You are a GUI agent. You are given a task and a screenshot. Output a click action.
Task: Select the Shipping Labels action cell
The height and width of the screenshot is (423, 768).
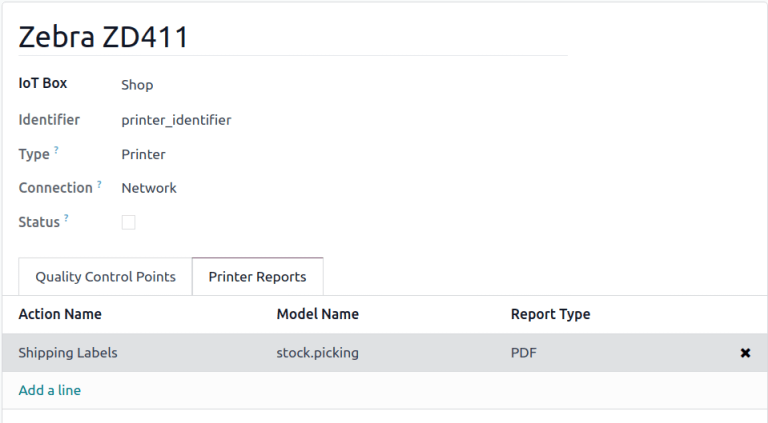click(x=68, y=353)
